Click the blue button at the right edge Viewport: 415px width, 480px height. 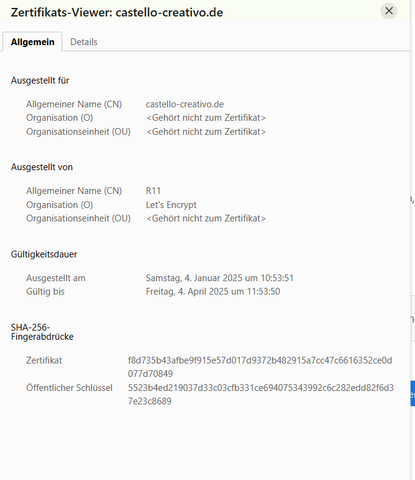pyautogui.click(x=413, y=393)
